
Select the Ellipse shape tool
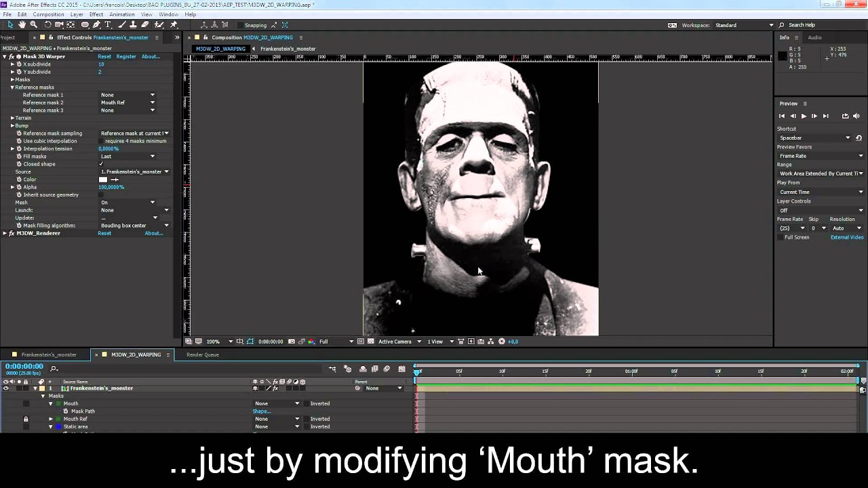[x=85, y=25]
